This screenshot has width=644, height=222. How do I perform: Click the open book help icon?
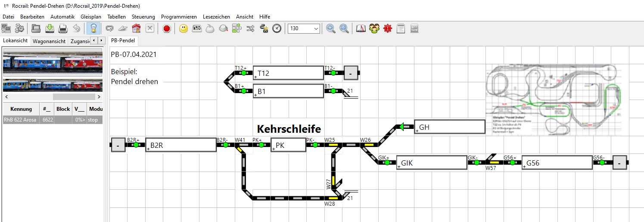click(x=361, y=28)
